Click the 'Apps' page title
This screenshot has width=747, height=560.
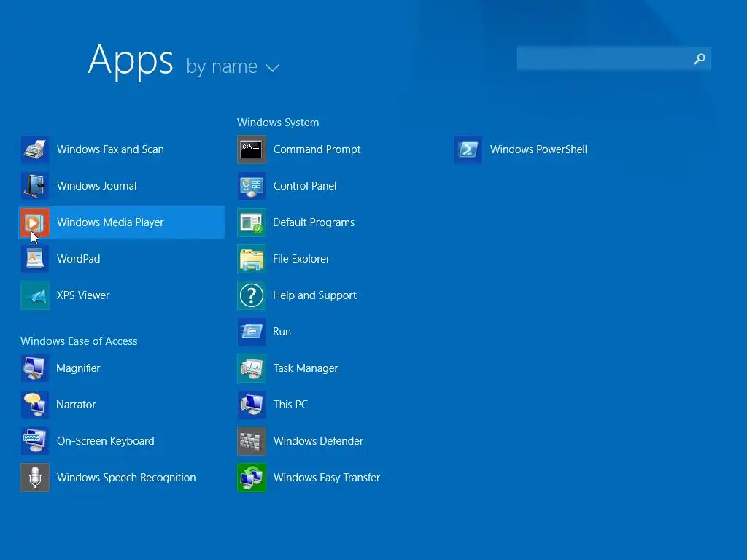coord(131,61)
